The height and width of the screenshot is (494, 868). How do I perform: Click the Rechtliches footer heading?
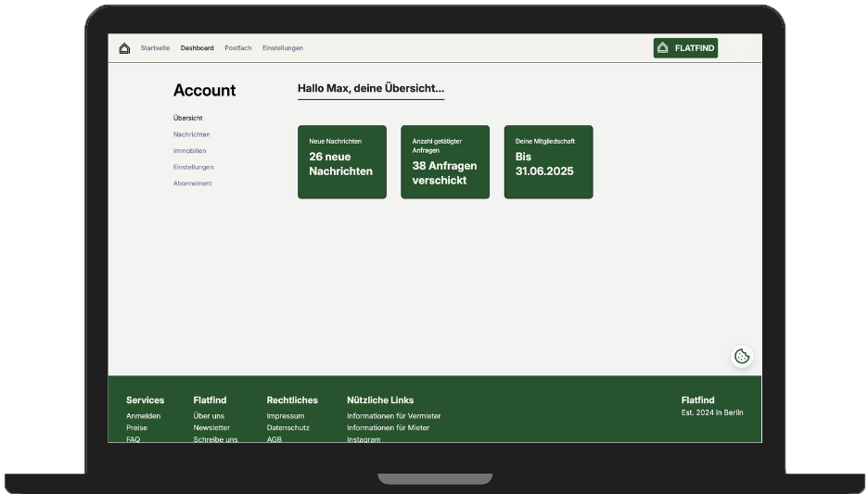coord(292,400)
